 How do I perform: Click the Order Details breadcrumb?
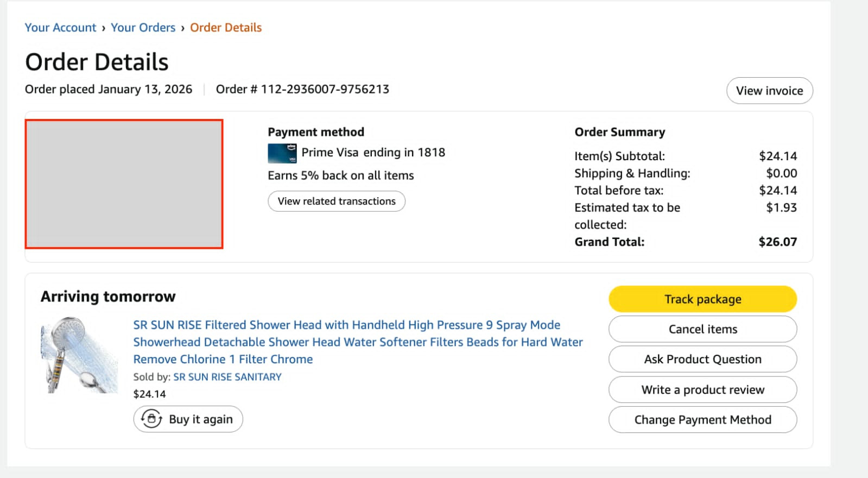225,28
